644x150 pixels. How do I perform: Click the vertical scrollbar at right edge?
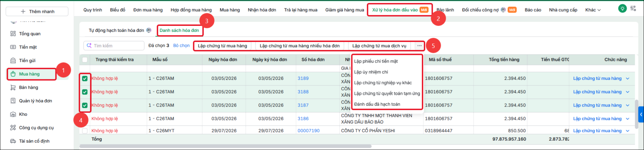tap(636, 114)
